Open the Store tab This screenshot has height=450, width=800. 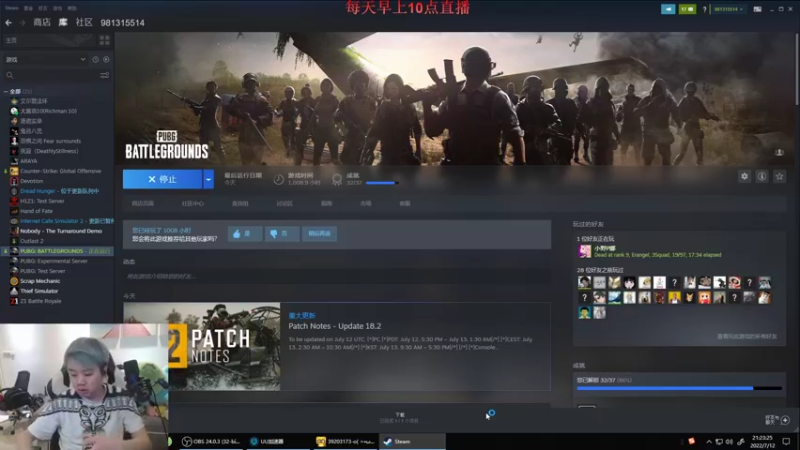pos(42,22)
